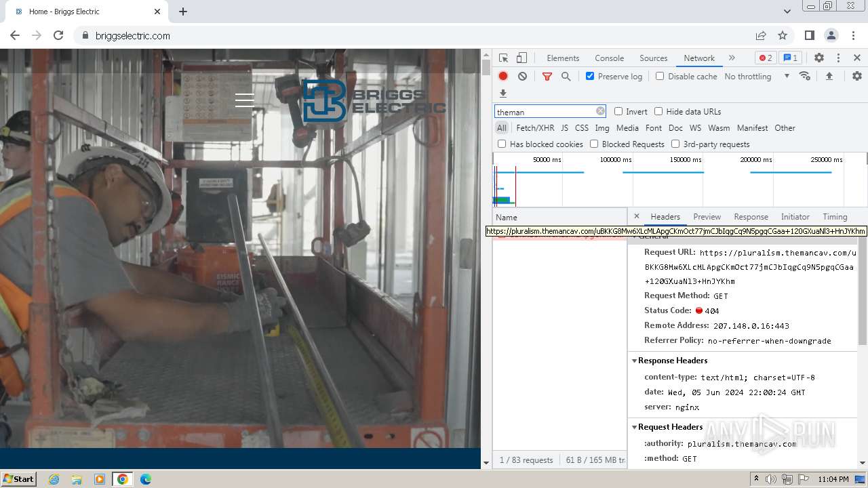View the Initiator tab
The image size is (868, 488).
tap(795, 217)
